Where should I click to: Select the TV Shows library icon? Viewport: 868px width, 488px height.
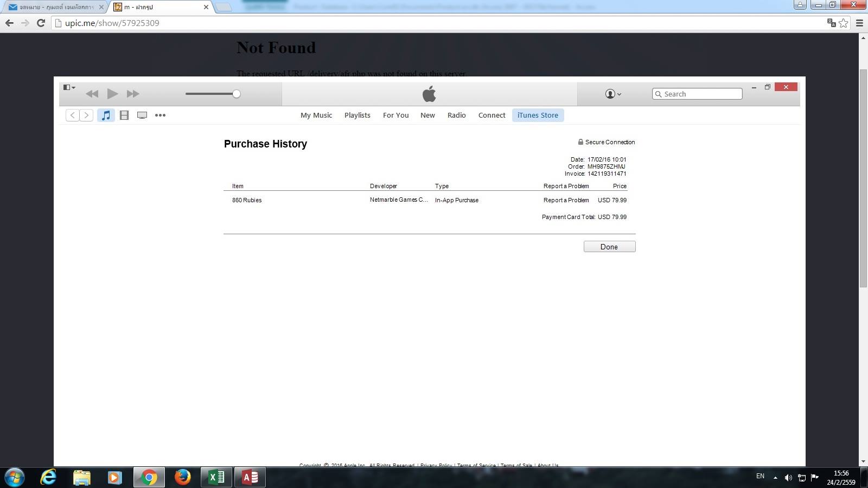142,115
